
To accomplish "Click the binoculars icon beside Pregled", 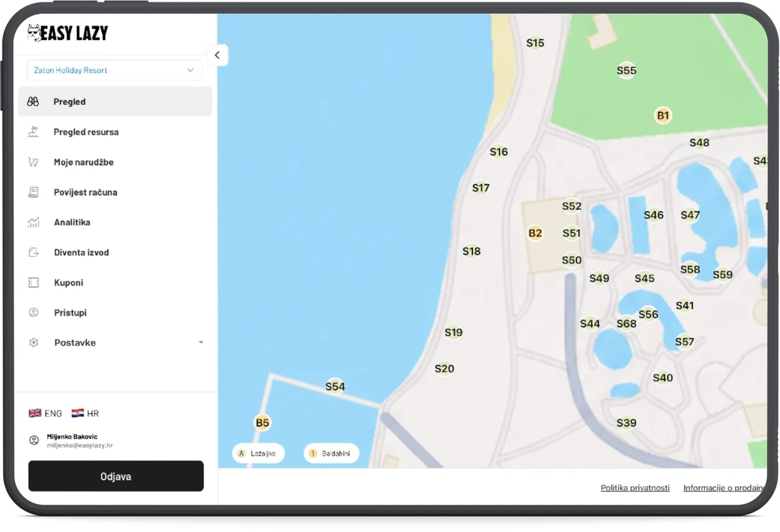I will 33,101.
